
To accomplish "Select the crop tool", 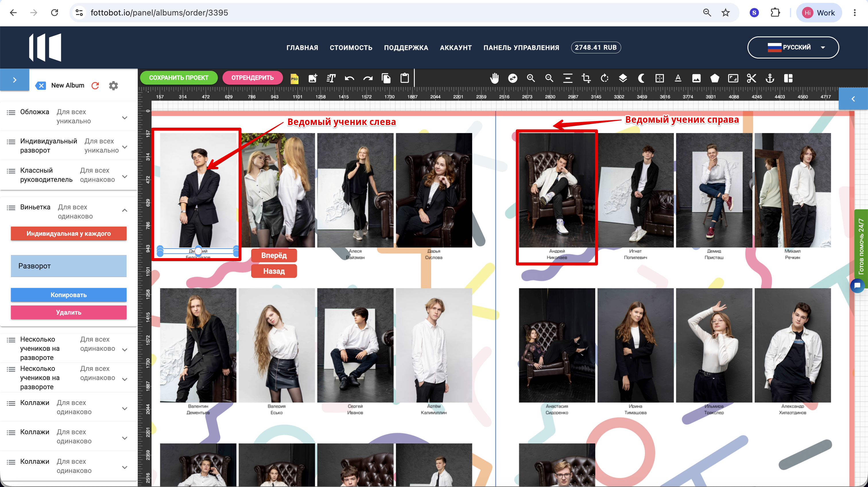I will pyautogui.click(x=586, y=79).
